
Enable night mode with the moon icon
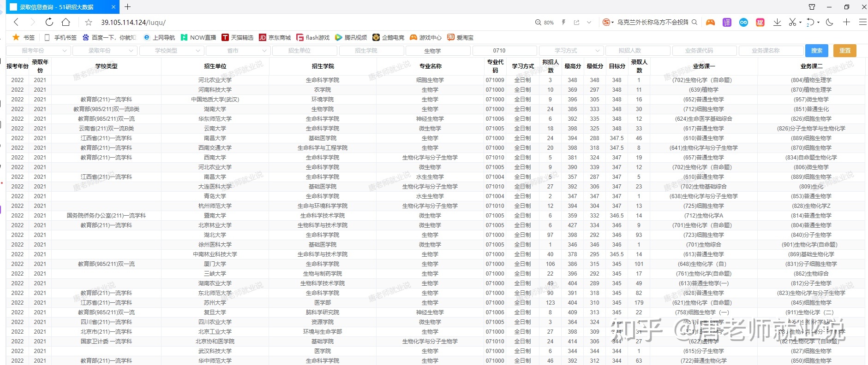[829, 22]
